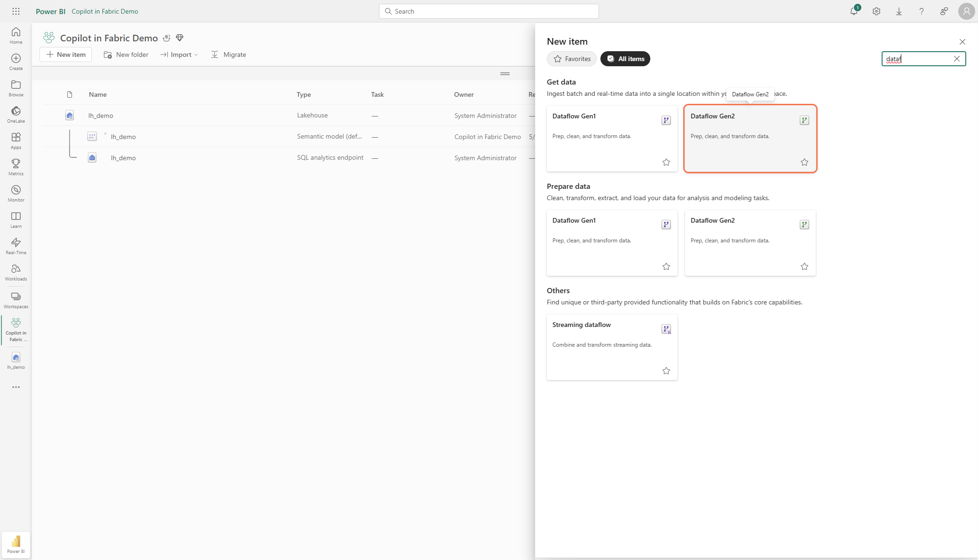
Task: Select the highlighted Dataflow Gen2 card
Action: click(x=750, y=139)
